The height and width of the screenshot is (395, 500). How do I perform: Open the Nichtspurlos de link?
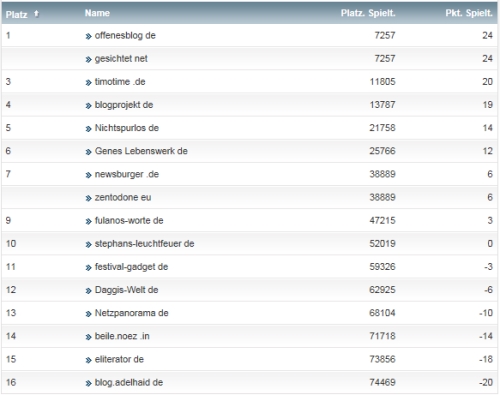tap(127, 128)
